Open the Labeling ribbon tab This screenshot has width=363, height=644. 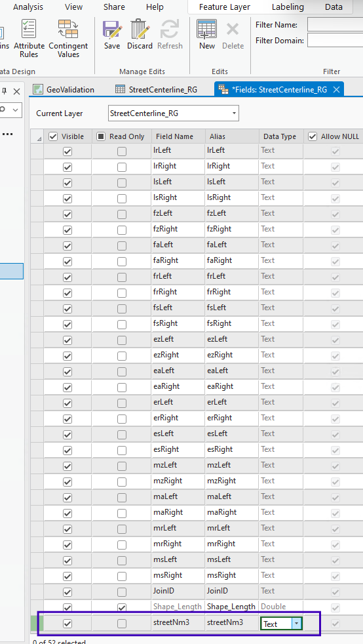[288, 7]
